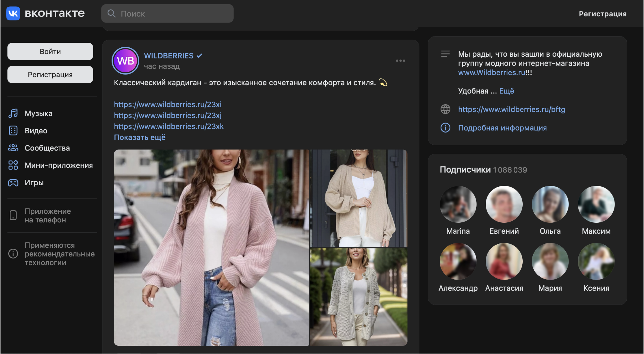Image resolution: width=644 pixels, height=354 pixels.
Task: Open the post's three-dot options menu
Action: coord(400,61)
